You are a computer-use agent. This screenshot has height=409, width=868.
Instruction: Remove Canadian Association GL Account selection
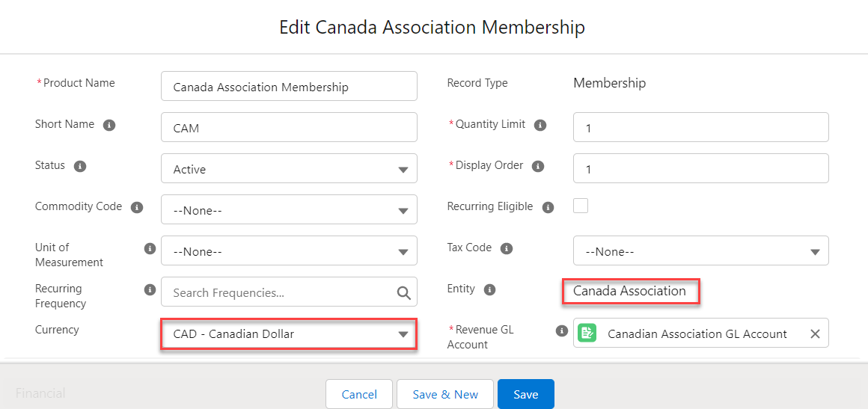(815, 334)
